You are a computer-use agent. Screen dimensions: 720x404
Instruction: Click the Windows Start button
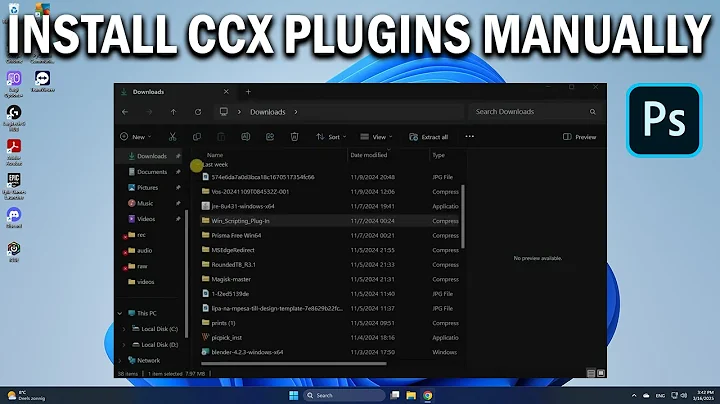tap(294, 395)
